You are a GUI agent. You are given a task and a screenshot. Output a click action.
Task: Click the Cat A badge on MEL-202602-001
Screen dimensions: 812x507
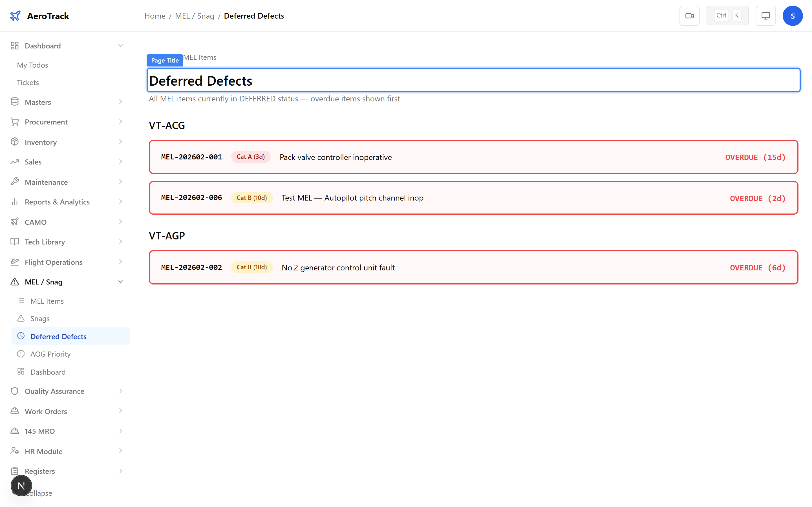(x=251, y=157)
